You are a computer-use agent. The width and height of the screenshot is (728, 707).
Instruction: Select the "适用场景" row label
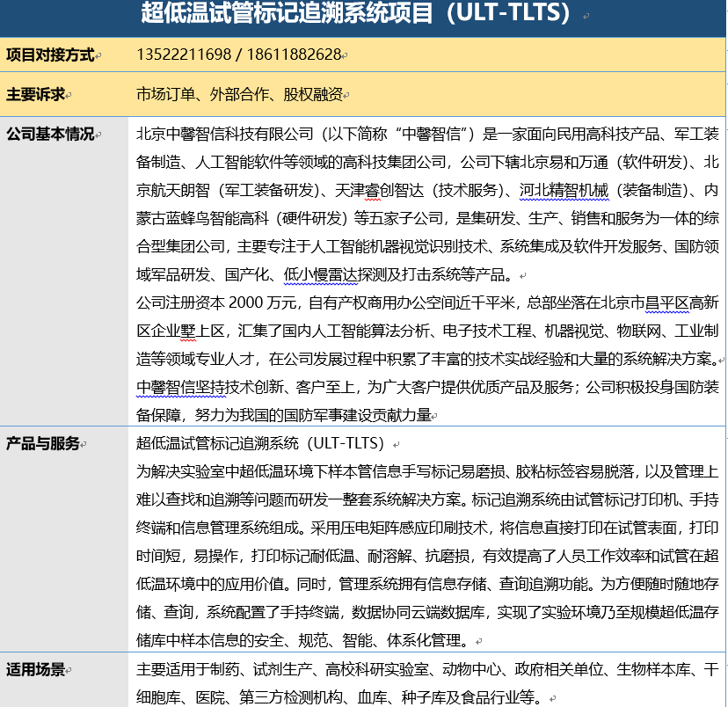click(x=36, y=670)
